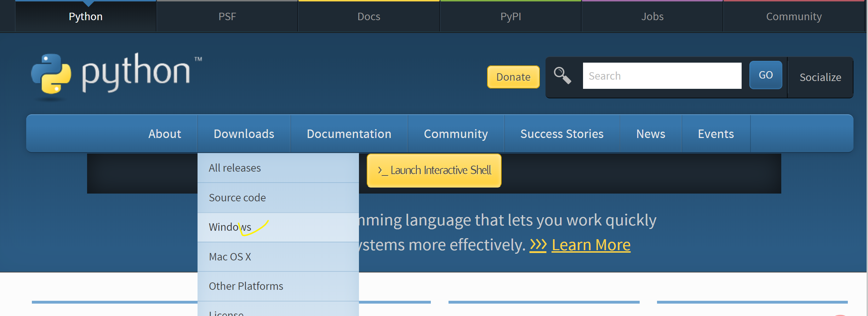The height and width of the screenshot is (316, 868).
Task: Launch the Interactive Shell
Action: pos(434,170)
